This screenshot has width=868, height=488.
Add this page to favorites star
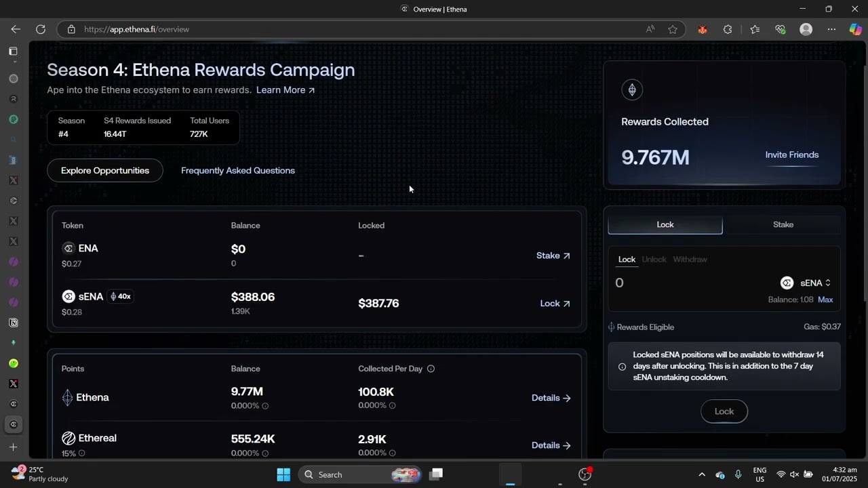pos(673,29)
